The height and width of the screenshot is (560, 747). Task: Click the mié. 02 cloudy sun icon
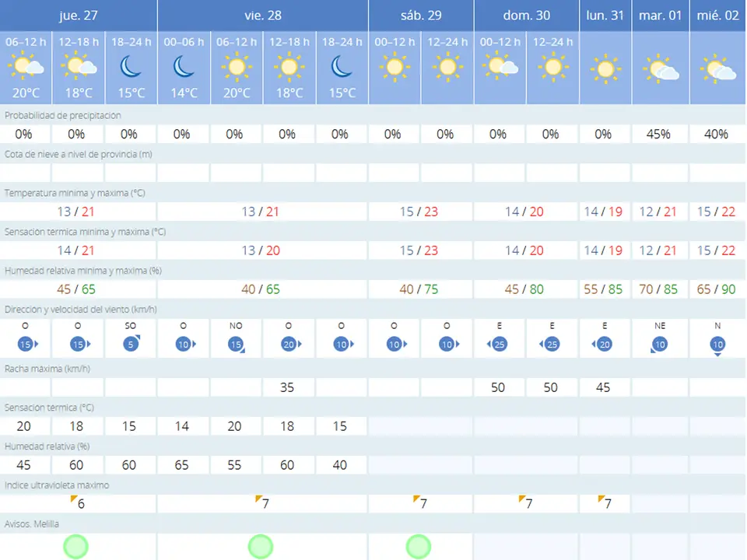(x=718, y=69)
